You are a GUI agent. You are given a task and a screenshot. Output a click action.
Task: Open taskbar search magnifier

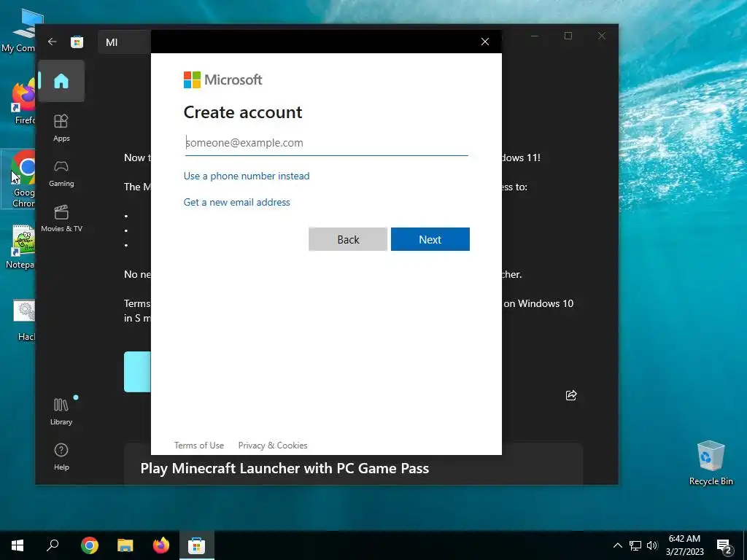click(x=53, y=545)
